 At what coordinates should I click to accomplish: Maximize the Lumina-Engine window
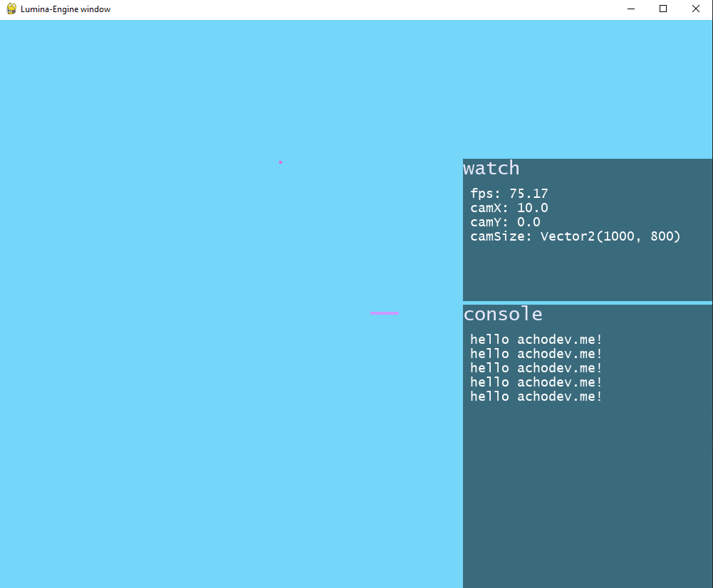coord(663,9)
